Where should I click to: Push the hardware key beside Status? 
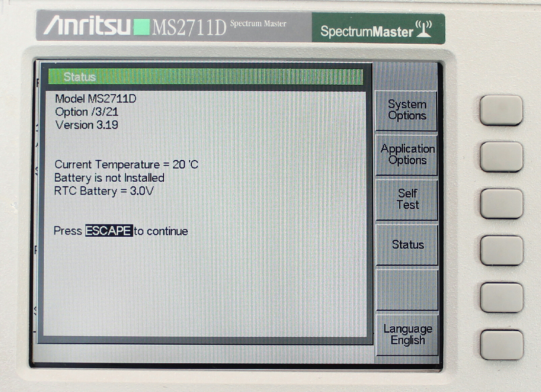(x=501, y=251)
